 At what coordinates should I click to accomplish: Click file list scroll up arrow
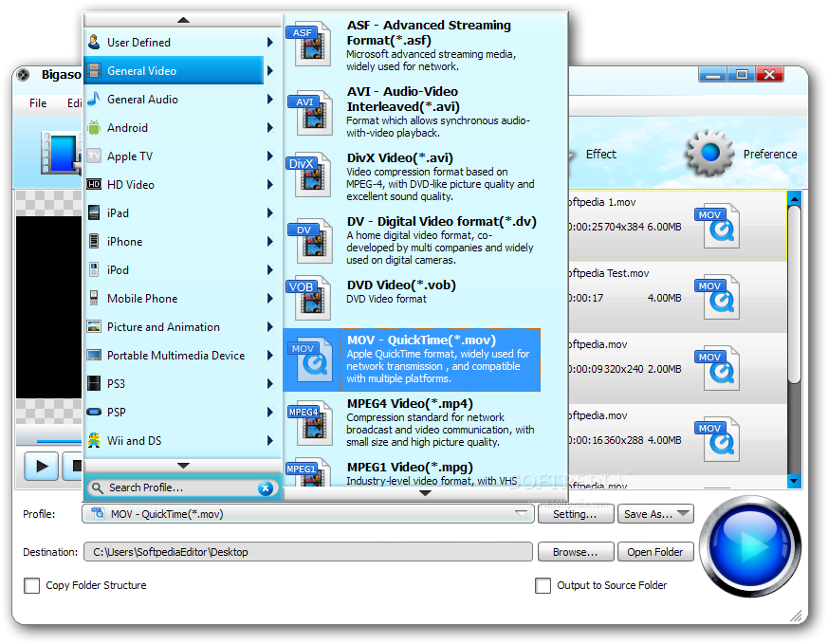794,198
